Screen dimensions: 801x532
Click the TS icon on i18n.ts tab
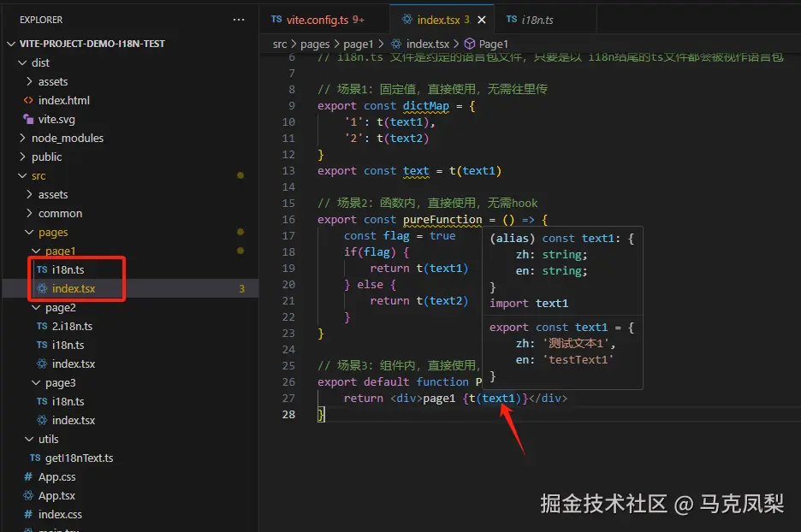(x=512, y=20)
